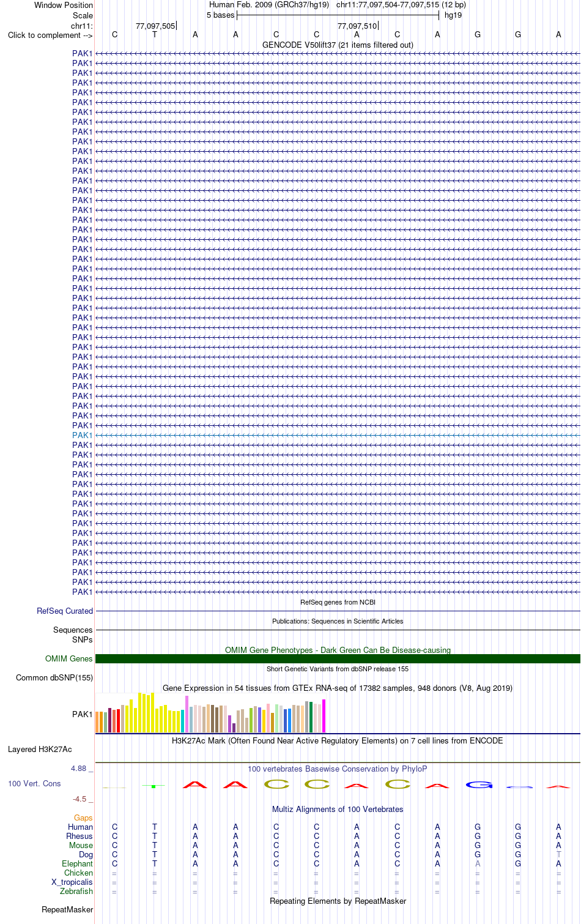Click 'Publications: Sequences in Scientific Articles' title
This screenshot has height=924, width=581.
[x=338, y=621]
